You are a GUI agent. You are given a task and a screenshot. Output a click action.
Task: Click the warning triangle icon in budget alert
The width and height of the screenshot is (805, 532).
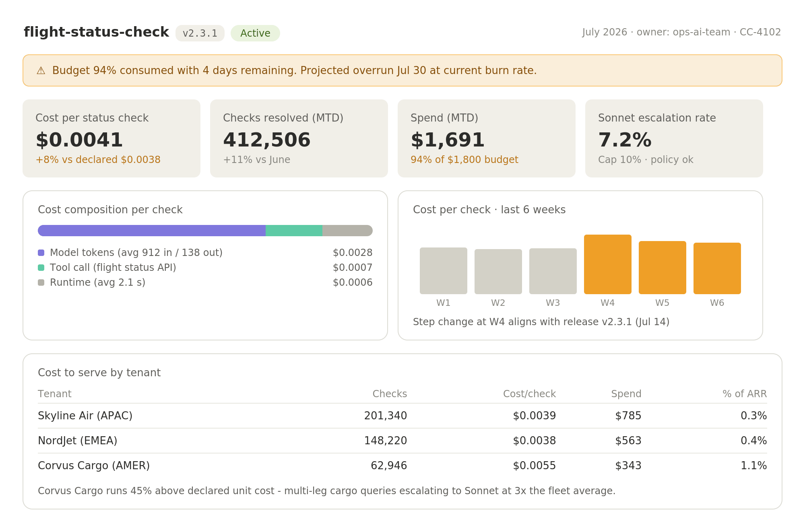coord(41,71)
